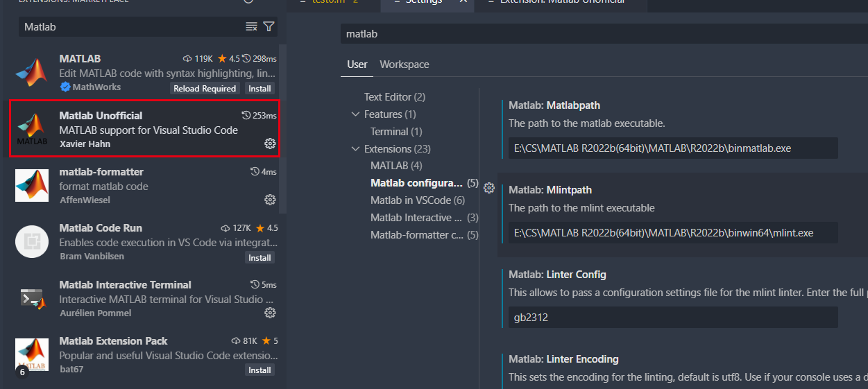Open the filter extensions funnel menu
The image size is (868, 389).
269,27
